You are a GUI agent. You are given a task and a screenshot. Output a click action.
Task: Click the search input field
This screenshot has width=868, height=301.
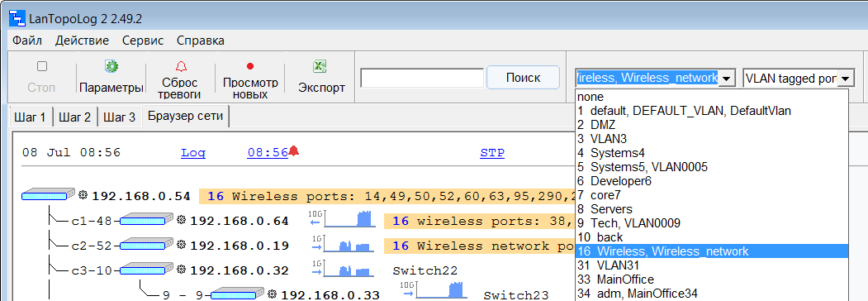422,79
